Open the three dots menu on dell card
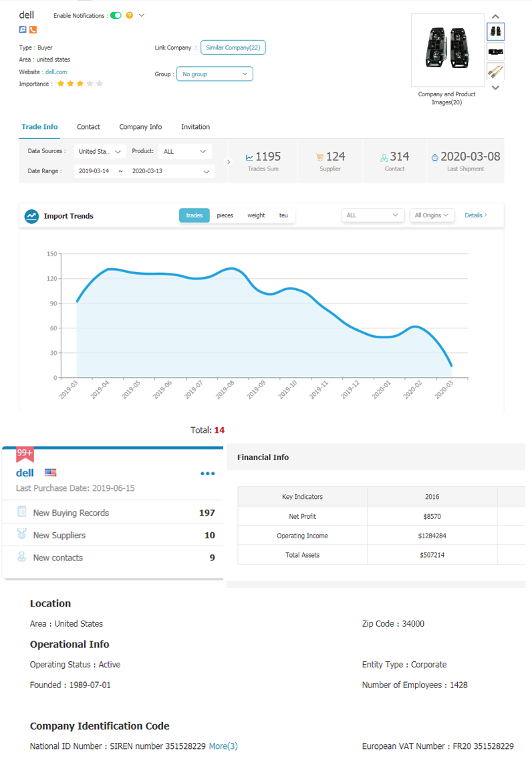532x763 pixels. pyautogui.click(x=208, y=473)
